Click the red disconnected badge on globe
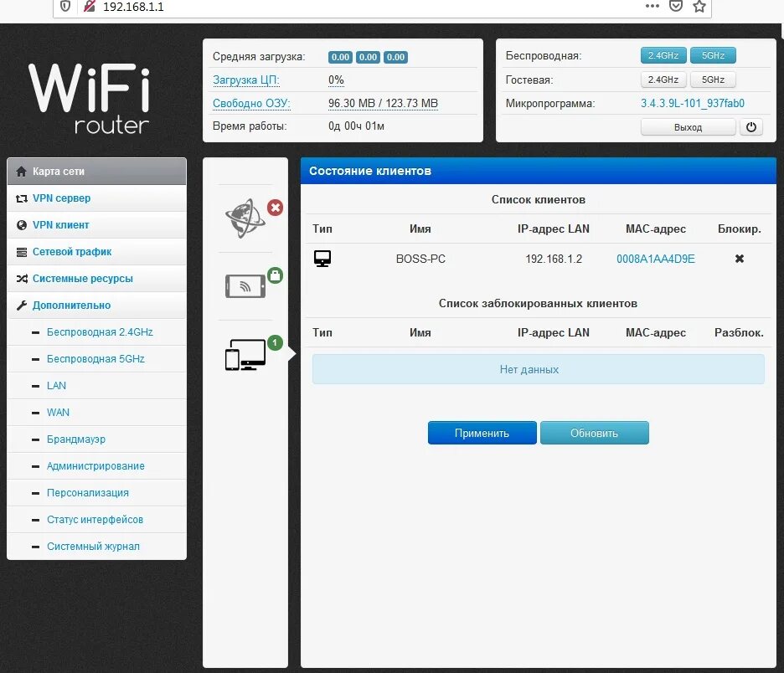Image resolution: width=784 pixels, height=673 pixels. coord(275,208)
